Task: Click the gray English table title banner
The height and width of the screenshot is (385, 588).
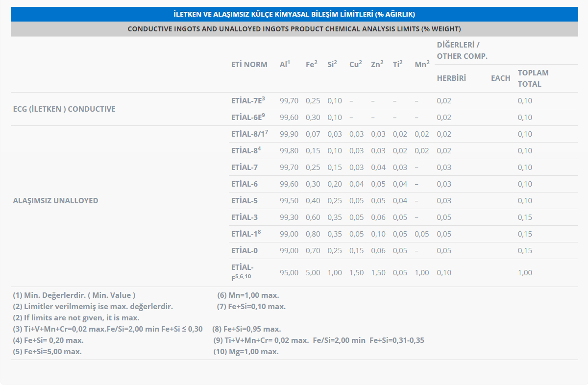Action: [294, 29]
